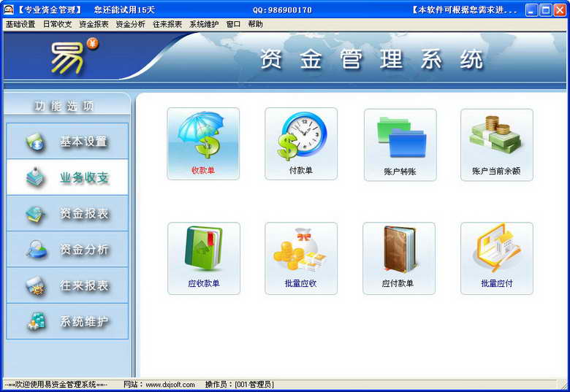Image resolution: width=570 pixels, height=392 pixels.
Task: Select 往来报表 in the sidebar
Action: pyautogui.click(x=67, y=285)
